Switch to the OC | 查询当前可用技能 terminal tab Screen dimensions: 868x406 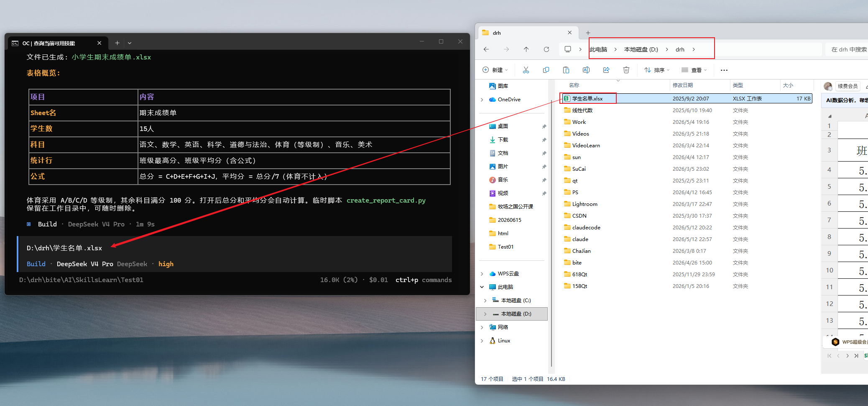tap(58, 43)
